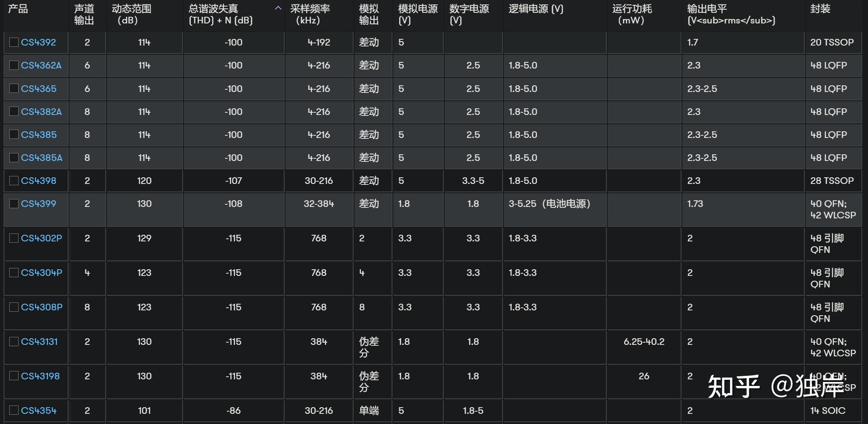
Task: Enable the checkbox for CS4382A
Action: pyautogui.click(x=14, y=111)
